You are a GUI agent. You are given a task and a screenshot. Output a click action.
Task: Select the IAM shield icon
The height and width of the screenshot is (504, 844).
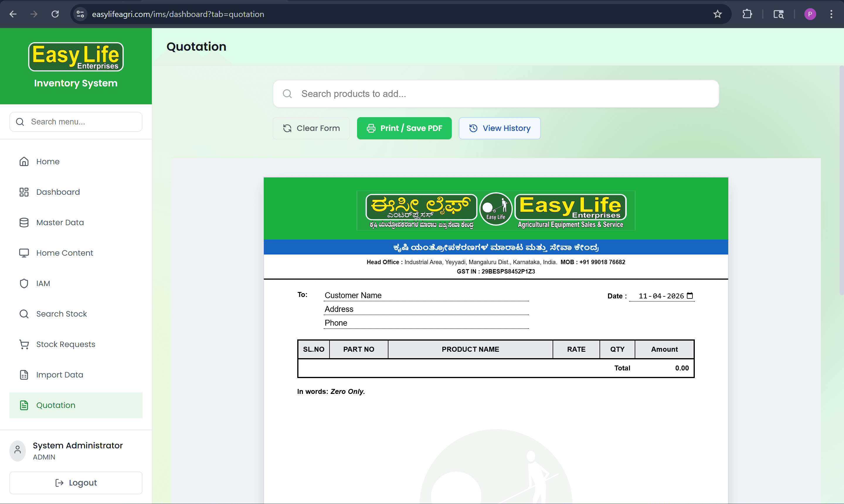pyautogui.click(x=24, y=283)
